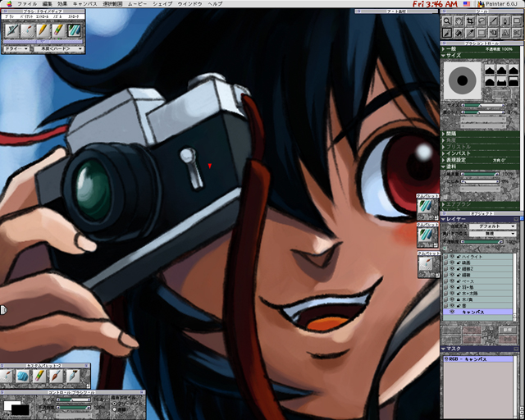Click the black color swatch in control bar
525x420 pixels.
tap(20, 410)
